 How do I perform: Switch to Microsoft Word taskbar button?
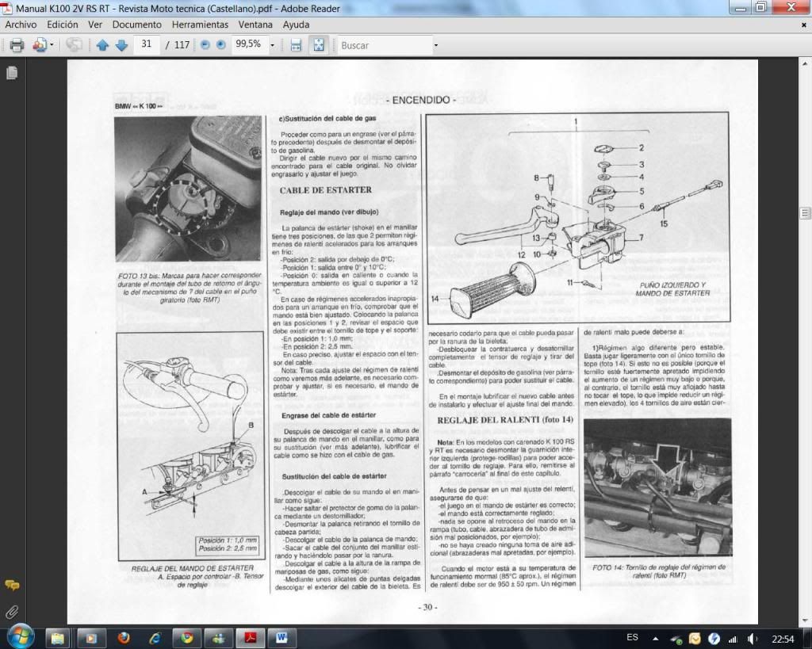[x=282, y=638]
